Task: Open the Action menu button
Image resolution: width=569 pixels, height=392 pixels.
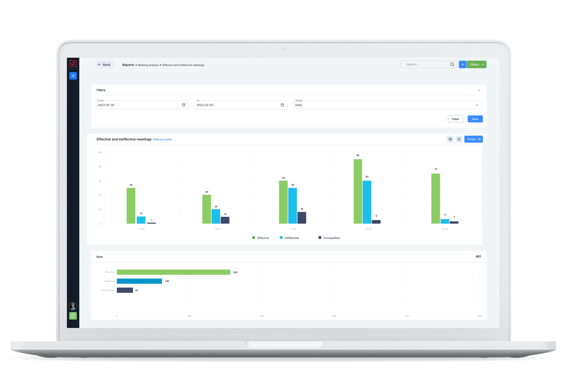Action: click(x=474, y=139)
